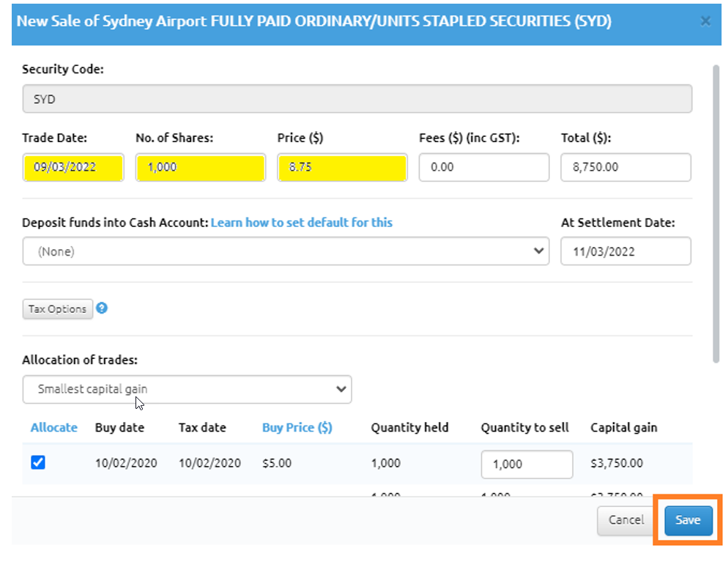Click the Quantity to sell field
This screenshot has height=567, width=728.
pyautogui.click(x=527, y=464)
